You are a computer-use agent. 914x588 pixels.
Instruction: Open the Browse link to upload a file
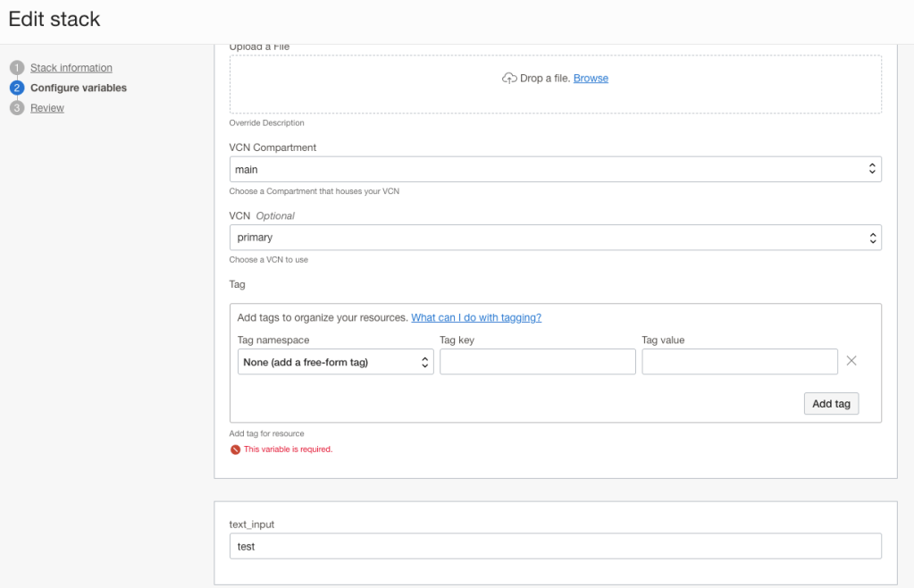tap(590, 79)
